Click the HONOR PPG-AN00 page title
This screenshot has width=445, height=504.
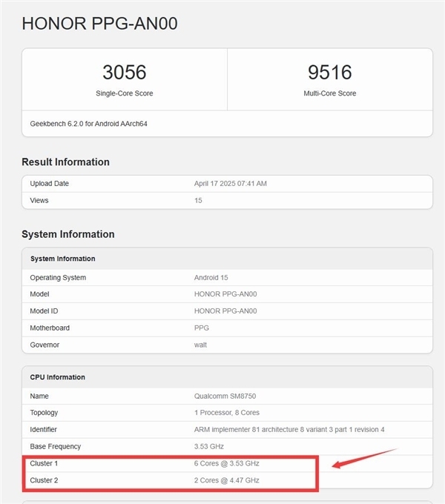point(99,24)
